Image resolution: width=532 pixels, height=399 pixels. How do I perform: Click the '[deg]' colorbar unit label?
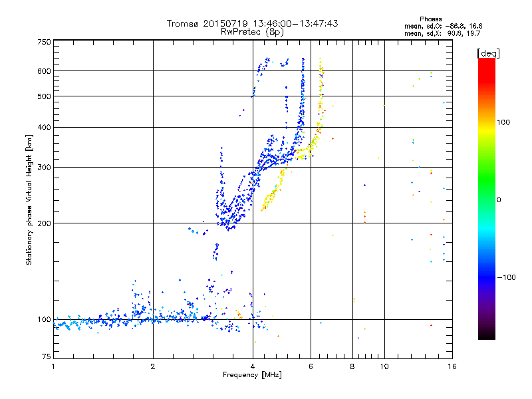click(x=488, y=53)
